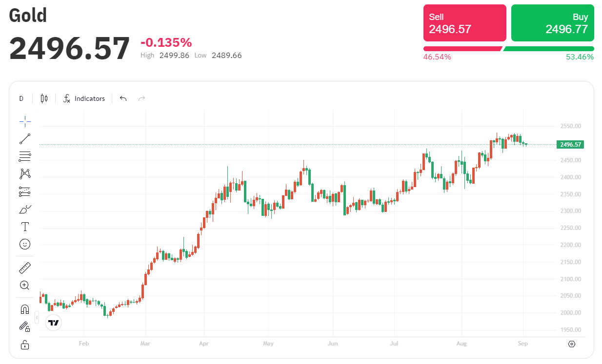Select the trend line drawing tool
This screenshot has width=602, height=364.
[25, 139]
